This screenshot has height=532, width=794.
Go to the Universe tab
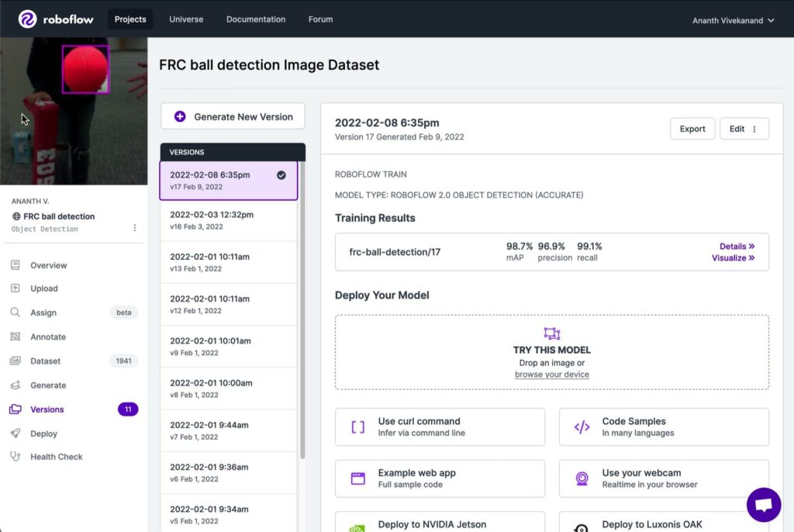(186, 19)
